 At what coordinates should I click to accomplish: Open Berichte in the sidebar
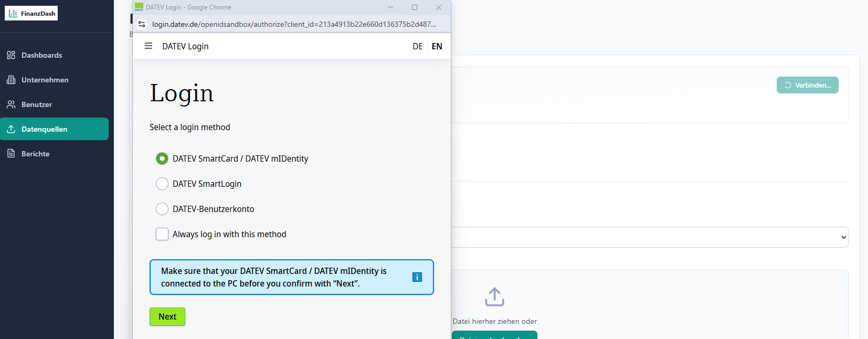coord(55,154)
